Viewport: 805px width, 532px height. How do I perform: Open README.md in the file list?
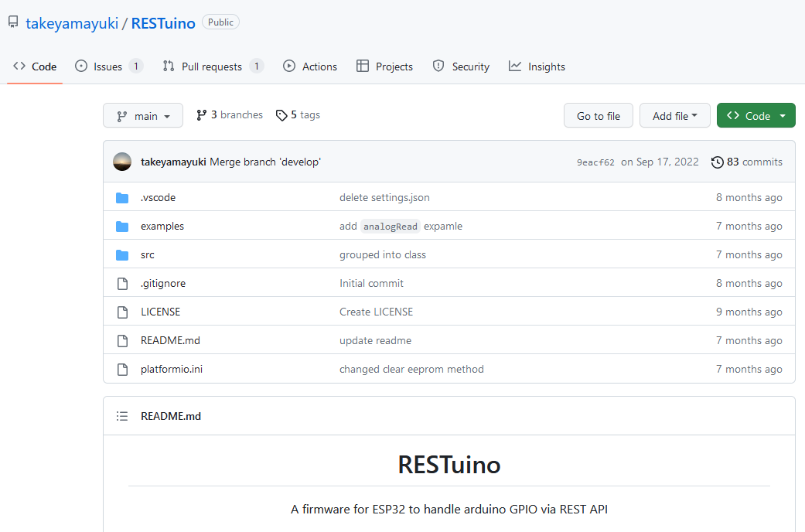click(x=170, y=341)
